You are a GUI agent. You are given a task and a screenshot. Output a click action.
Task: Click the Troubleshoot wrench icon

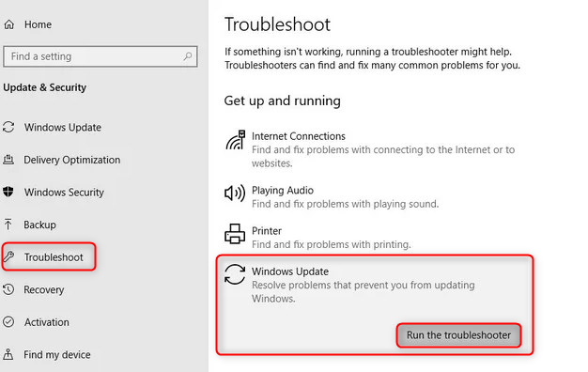click(x=8, y=256)
